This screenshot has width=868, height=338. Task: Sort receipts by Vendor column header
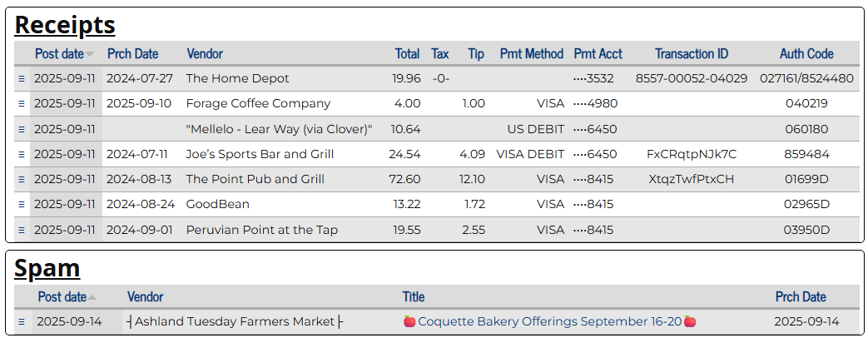coord(204,53)
